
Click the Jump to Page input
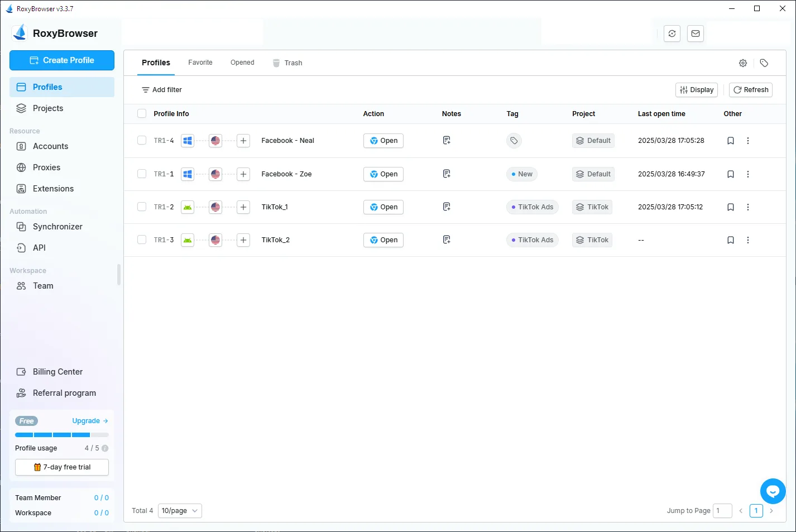point(723,511)
